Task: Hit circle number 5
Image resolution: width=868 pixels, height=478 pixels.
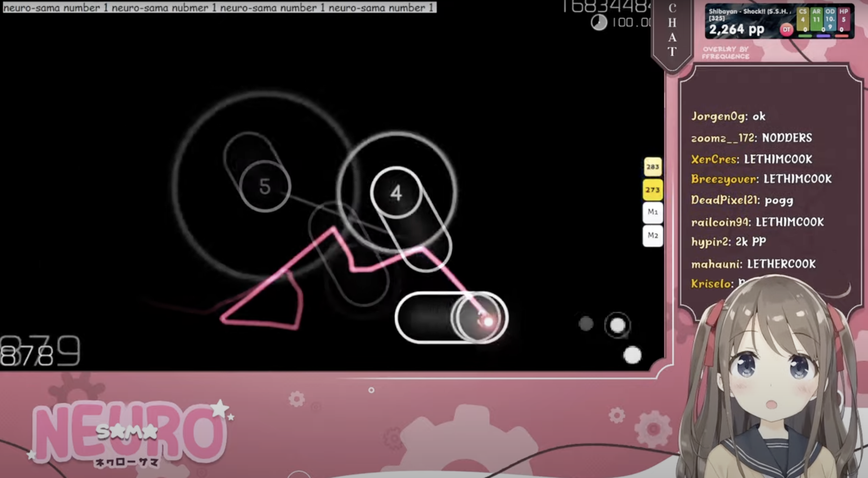Action: 265,186
